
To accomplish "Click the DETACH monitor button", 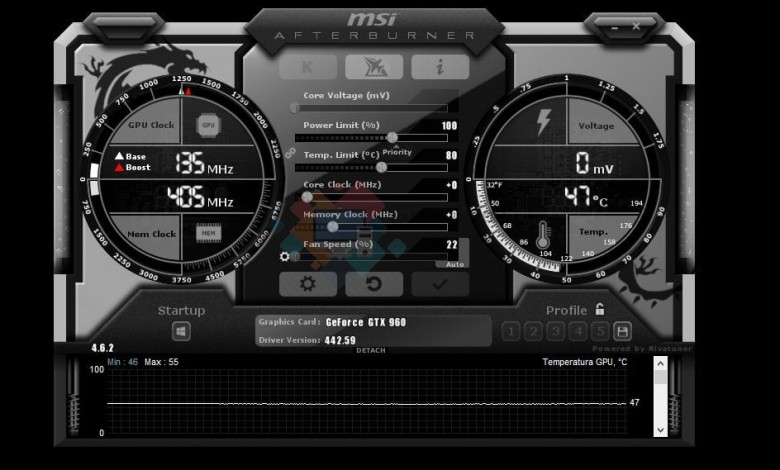I will (371, 350).
